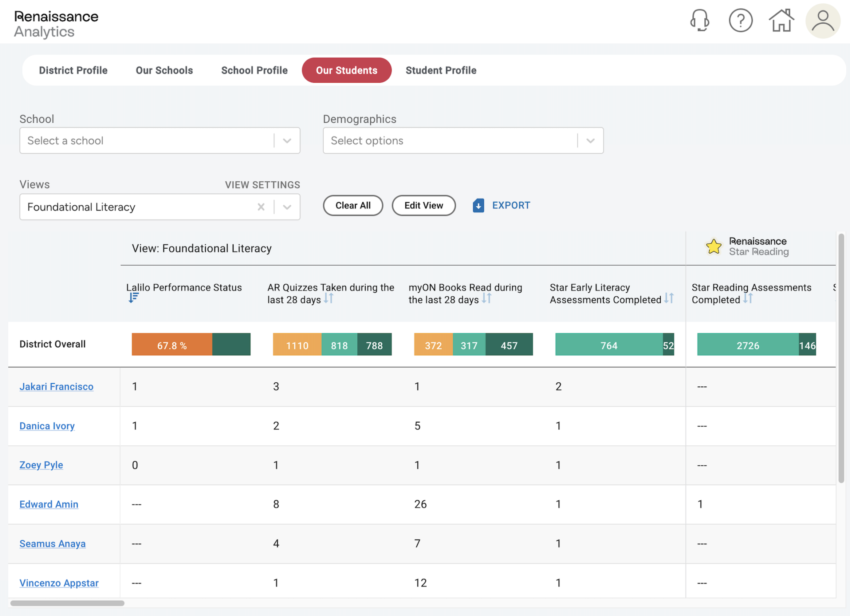This screenshot has height=616, width=850.
Task: Open the Views dropdown chevron
Action: pyautogui.click(x=287, y=207)
